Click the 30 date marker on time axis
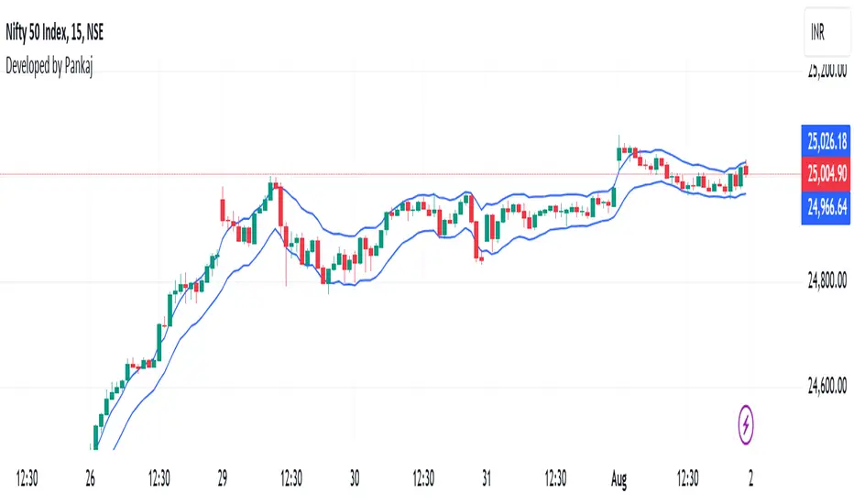Viewport: 854px width, 504px height. point(355,478)
